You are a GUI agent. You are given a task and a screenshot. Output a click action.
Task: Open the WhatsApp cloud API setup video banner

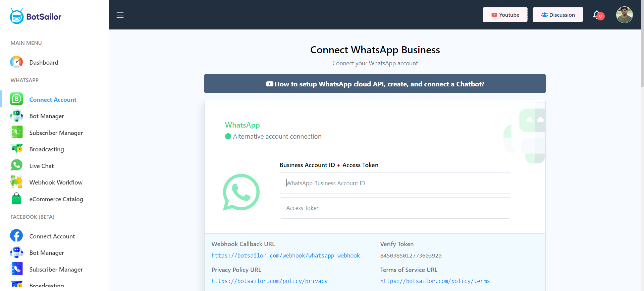pos(375,84)
